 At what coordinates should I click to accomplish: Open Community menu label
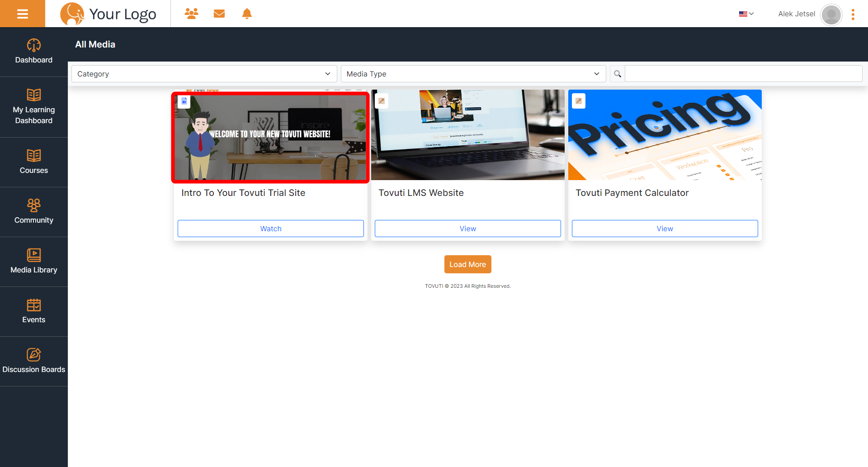pos(34,220)
